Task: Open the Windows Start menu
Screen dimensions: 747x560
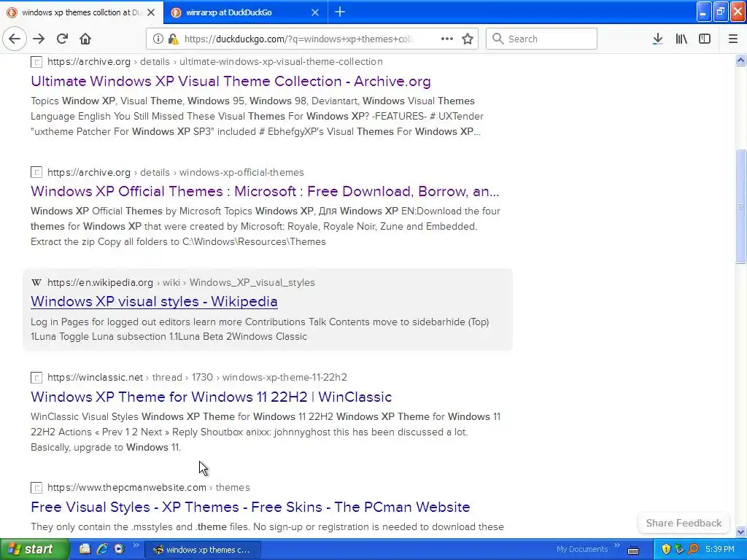Action: click(x=34, y=550)
